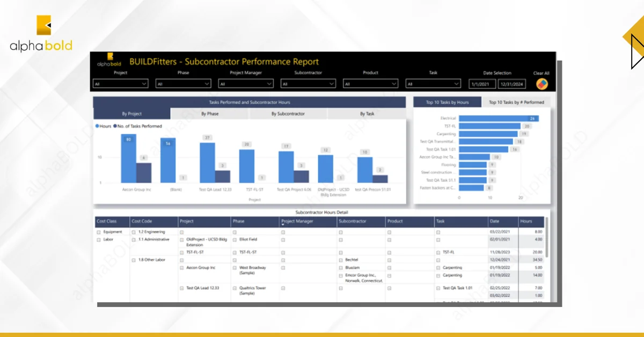Expand the 1.1 Administrative cost code
Image resolution: width=644 pixels, height=337 pixels.
pyautogui.click(x=134, y=239)
